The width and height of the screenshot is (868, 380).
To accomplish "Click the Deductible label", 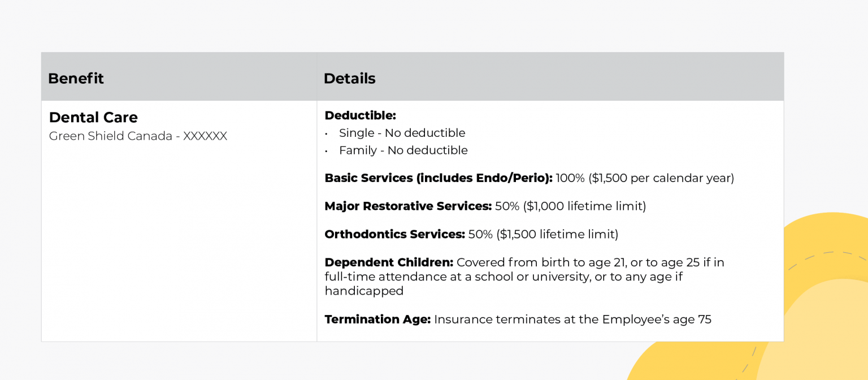I will point(360,116).
